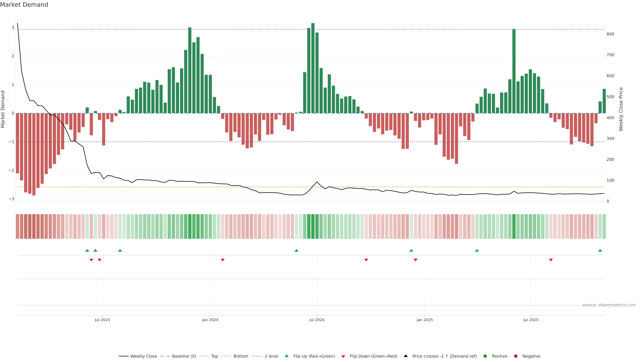Select Flip Down marker after Jul 2025
The image size is (644, 362).
(551, 260)
